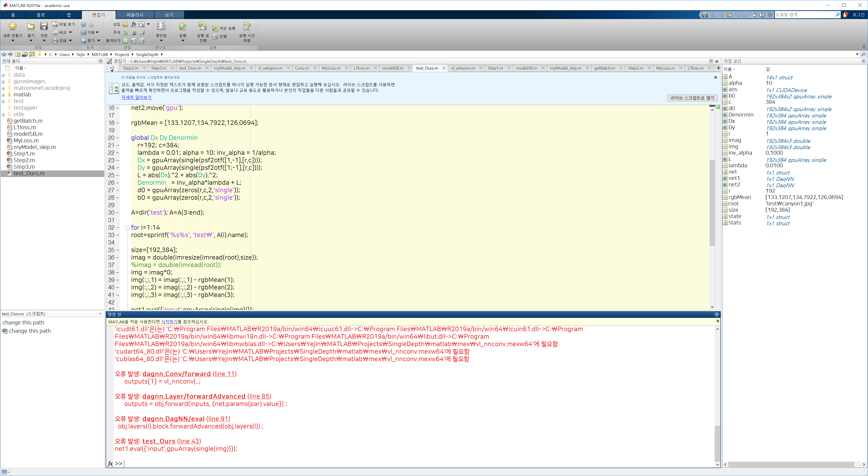Click the Run Section (섹션 실행) icon

215,28
